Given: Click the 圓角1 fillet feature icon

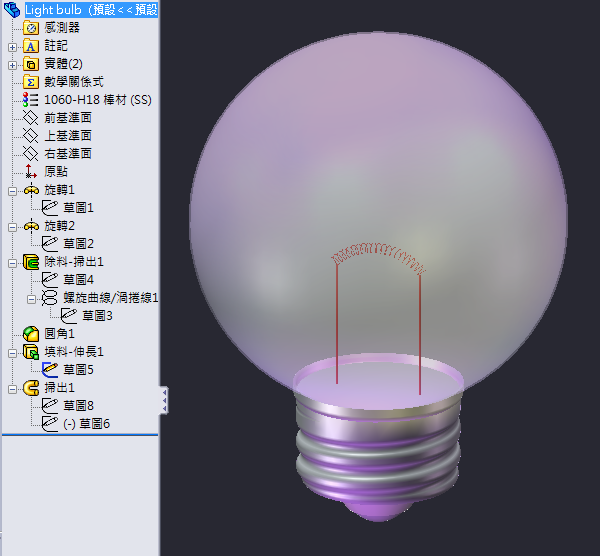Looking at the screenshot, I should click(31, 334).
